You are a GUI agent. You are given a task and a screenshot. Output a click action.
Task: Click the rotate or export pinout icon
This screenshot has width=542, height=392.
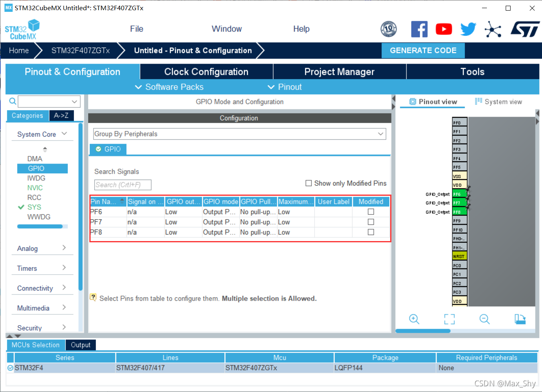(x=520, y=319)
